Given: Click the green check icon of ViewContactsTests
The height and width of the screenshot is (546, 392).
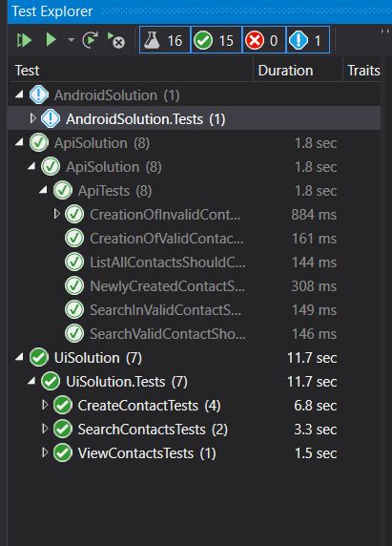Looking at the screenshot, I should [x=63, y=453].
